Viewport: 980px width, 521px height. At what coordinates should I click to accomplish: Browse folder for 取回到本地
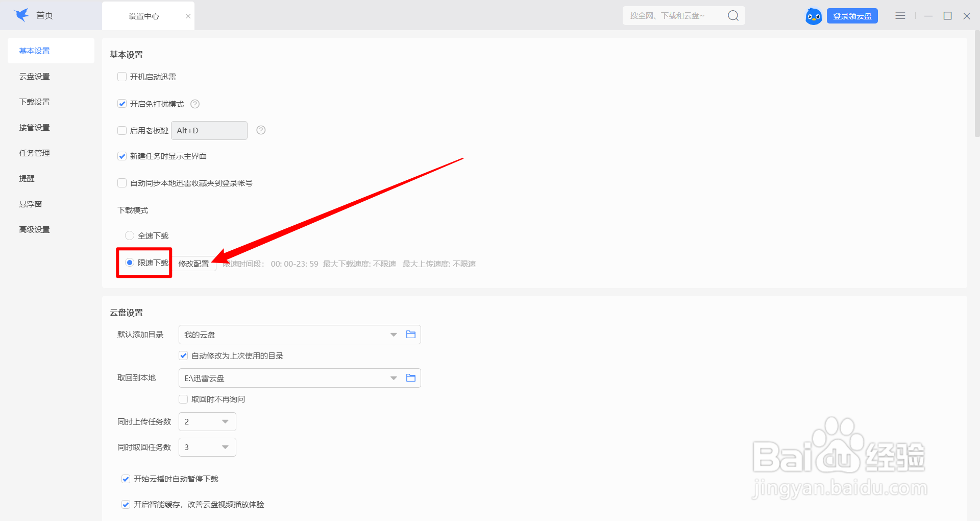click(x=411, y=378)
